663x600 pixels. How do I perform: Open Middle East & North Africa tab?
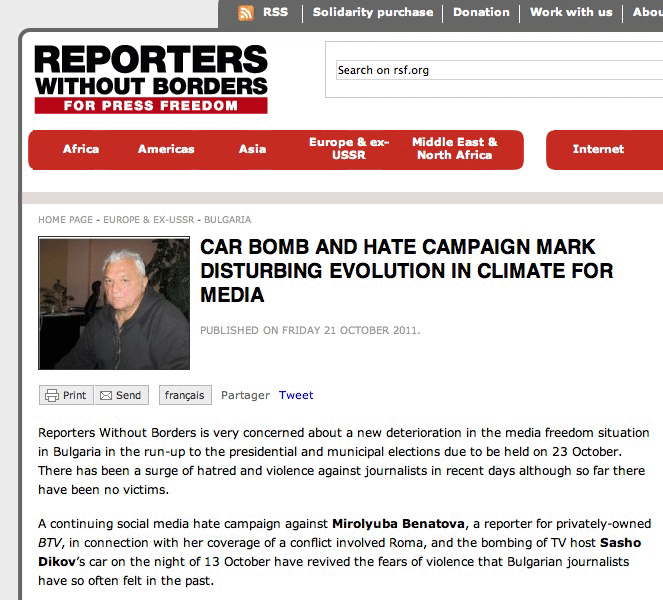(x=455, y=149)
